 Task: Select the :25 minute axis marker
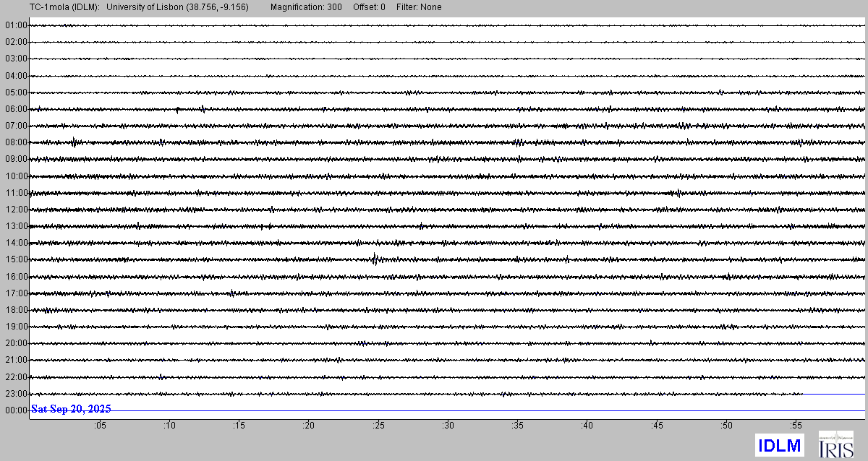378,426
